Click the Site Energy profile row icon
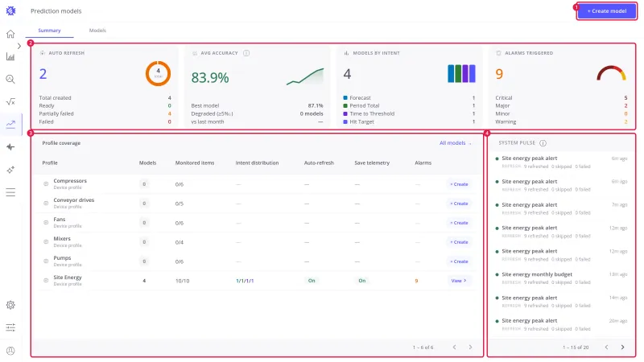 click(x=46, y=280)
